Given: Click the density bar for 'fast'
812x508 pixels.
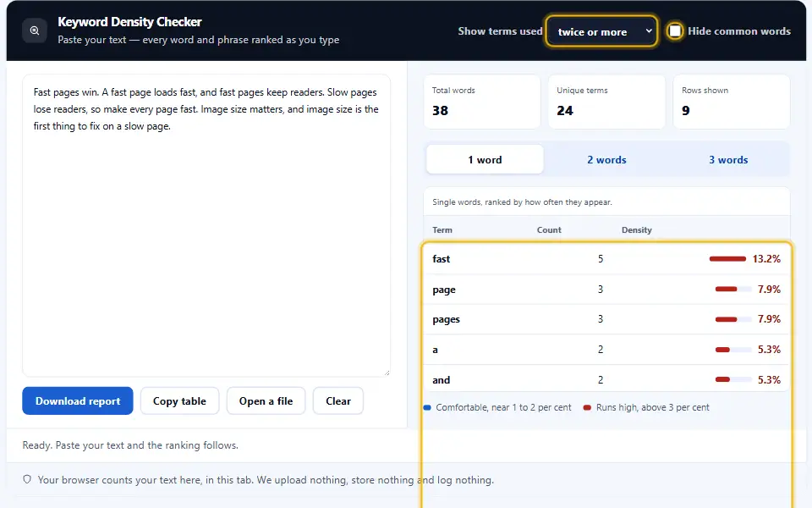Looking at the screenshot, I should click(727, 259).
